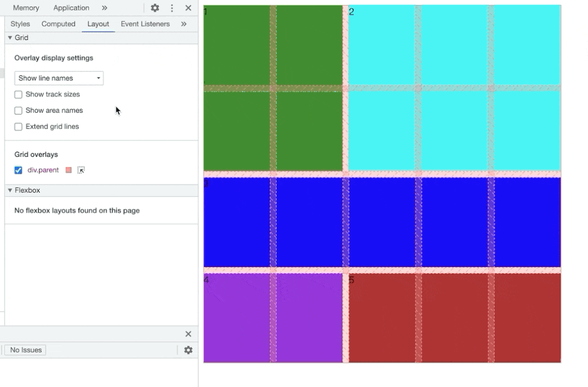588x387 pixels.
Task: Click cyan grid item 2
Action: tap(455, 88)
